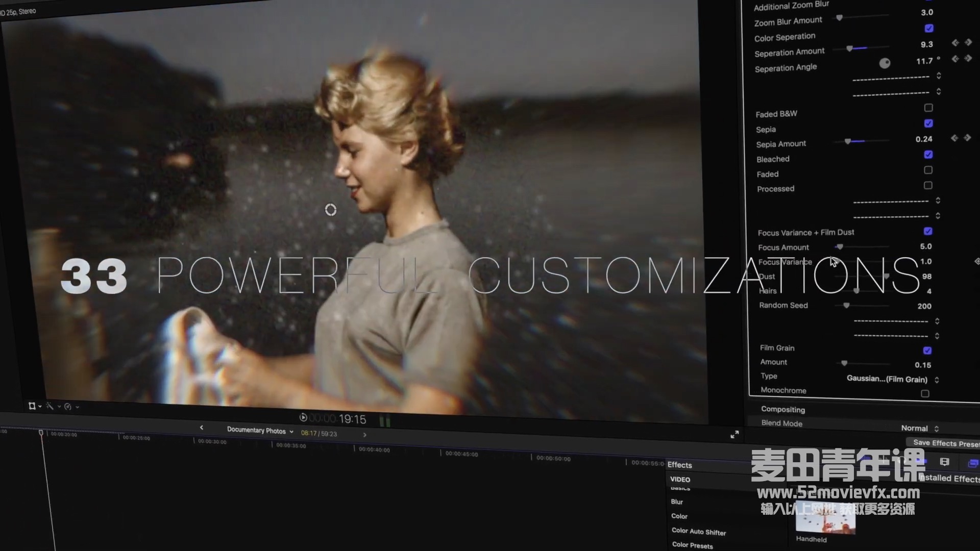Click the Focus Amount slider
This screenshot has height=551, width=980.
[x=862, y=246]
